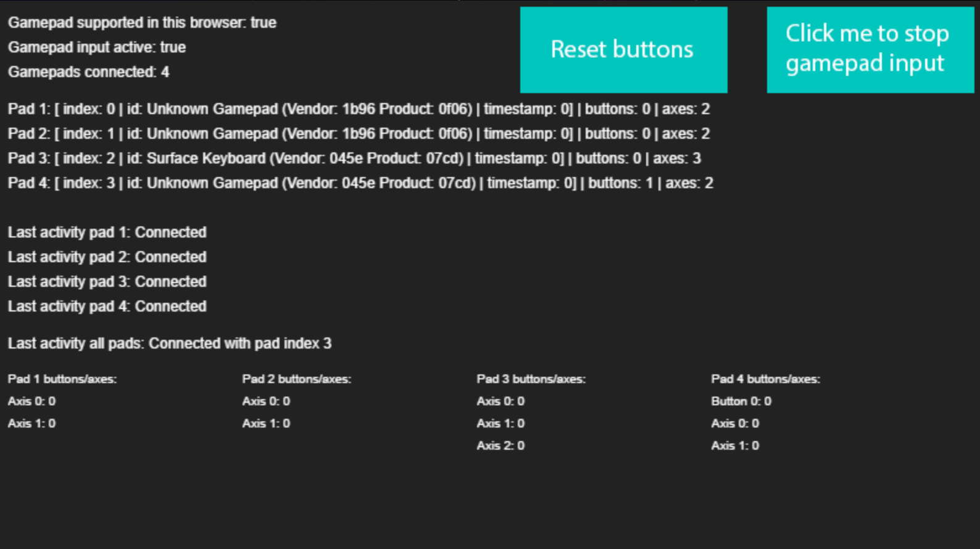Select the Pad 1 info row
The width and height of the screenshot is (980, 549).
(359, 109)
